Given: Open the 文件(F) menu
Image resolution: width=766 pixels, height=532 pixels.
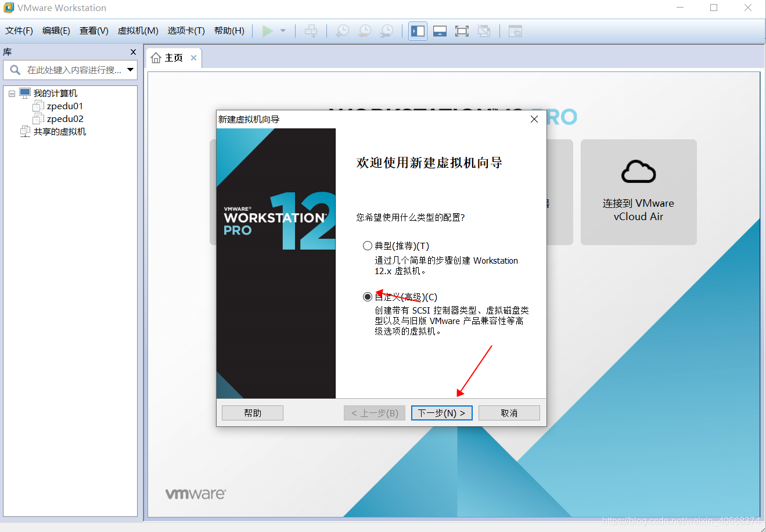Looking at the screenshot, I should [19, 31].
